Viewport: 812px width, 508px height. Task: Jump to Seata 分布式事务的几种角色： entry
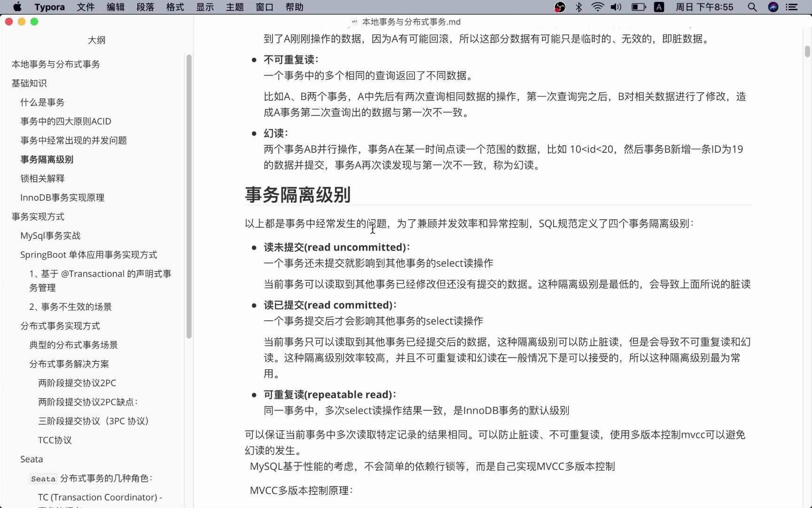click(91, 478)
